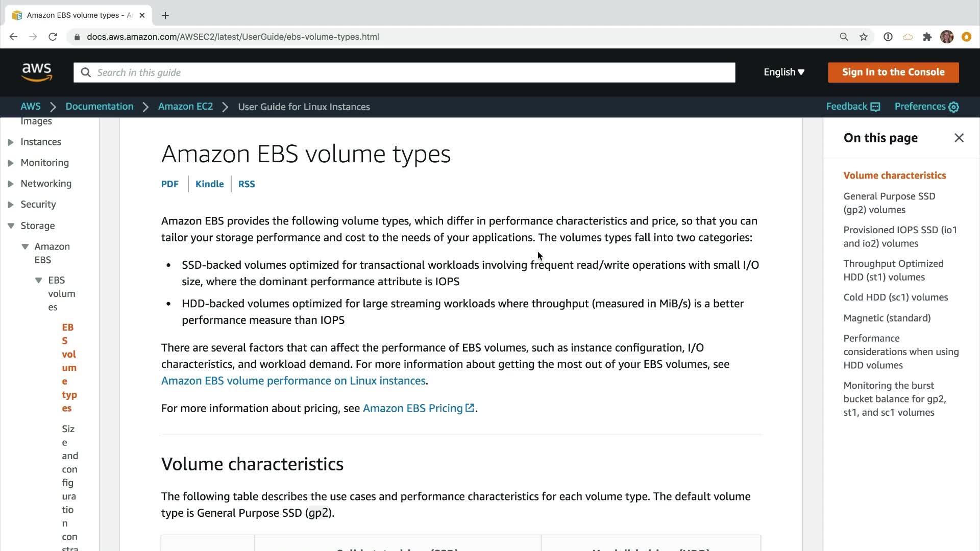980x551 pixels.
Task: Collapse the Storage tree section
Action: (11, 226)
